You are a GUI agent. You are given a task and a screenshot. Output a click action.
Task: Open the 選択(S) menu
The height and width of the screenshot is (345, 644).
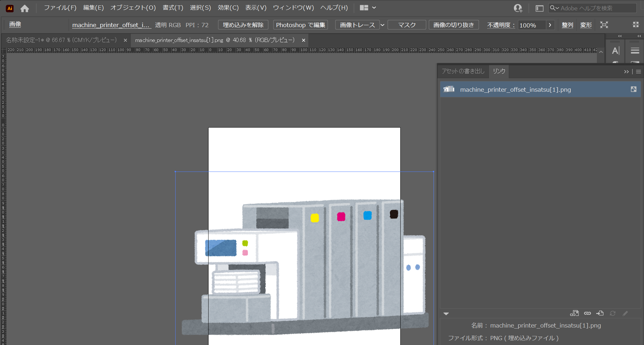200,8
